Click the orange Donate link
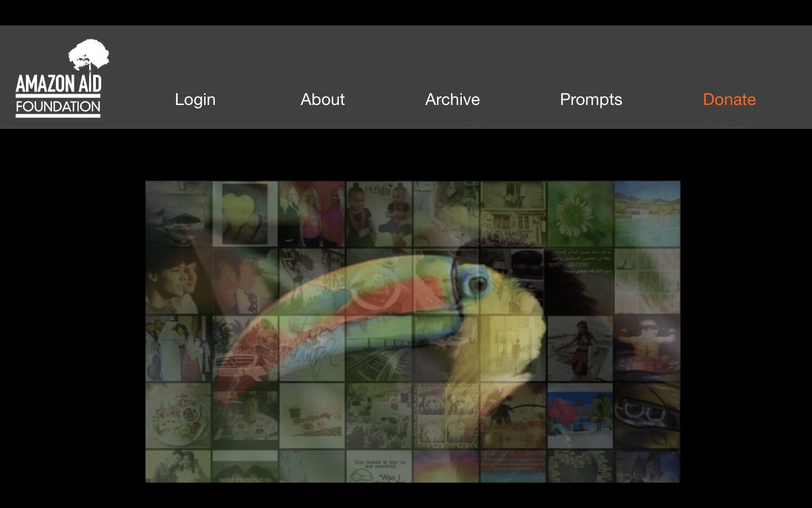This screenshot has height=508, width=812. 729,99
